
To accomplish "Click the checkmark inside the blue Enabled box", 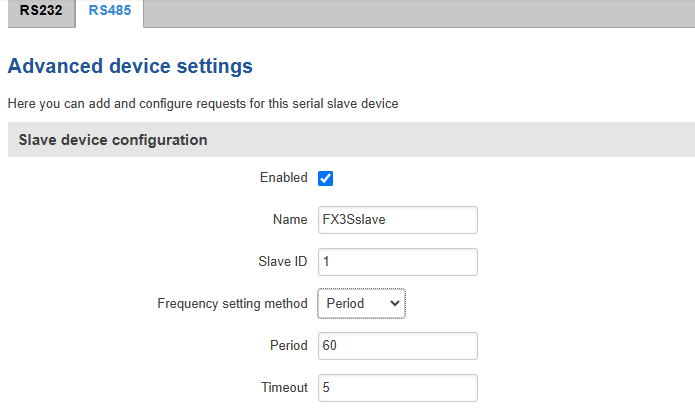I will [x=325, y=178].
